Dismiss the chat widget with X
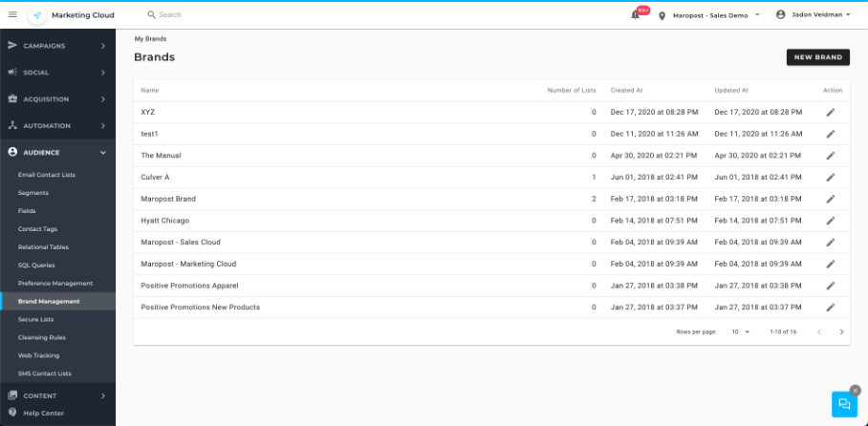 click(856, 390)
